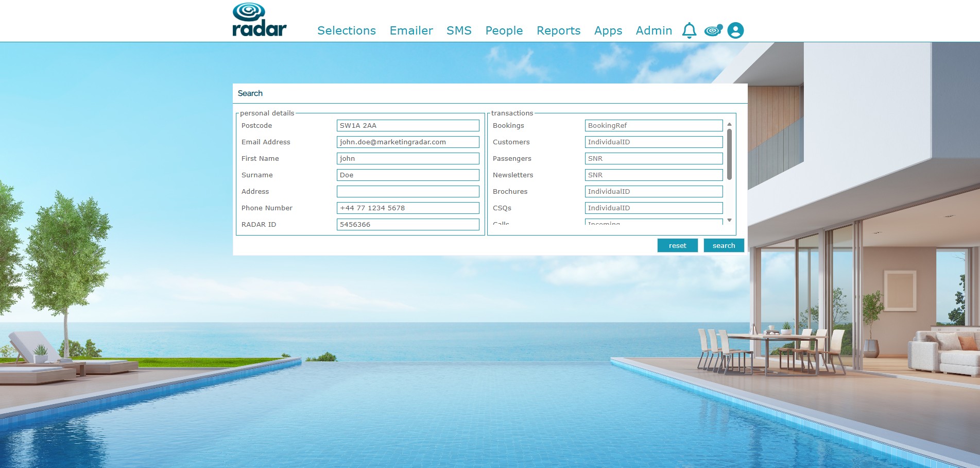Viewport: 980px width, 468px height.
Task: Click the search button
Action: tap(724, 245)
